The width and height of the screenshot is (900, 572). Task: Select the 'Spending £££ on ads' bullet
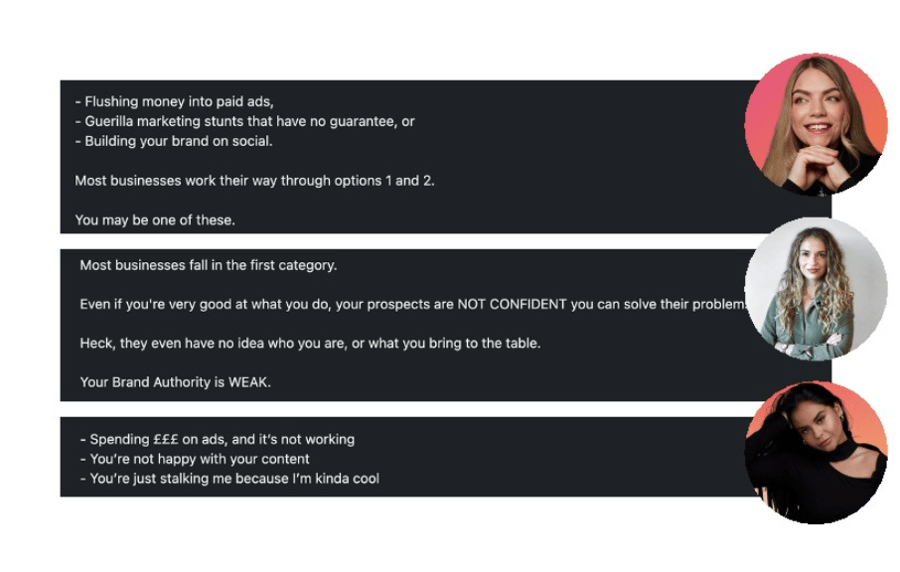pos(218,439)
